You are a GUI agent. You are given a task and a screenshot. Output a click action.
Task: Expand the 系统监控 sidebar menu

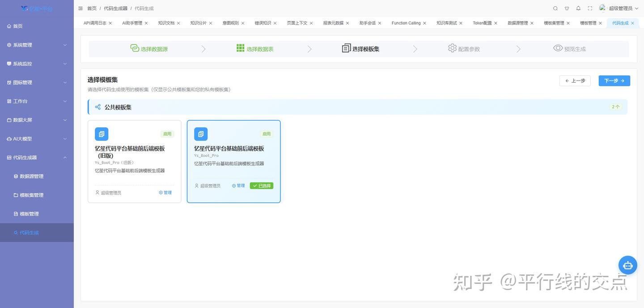(37, 64)
